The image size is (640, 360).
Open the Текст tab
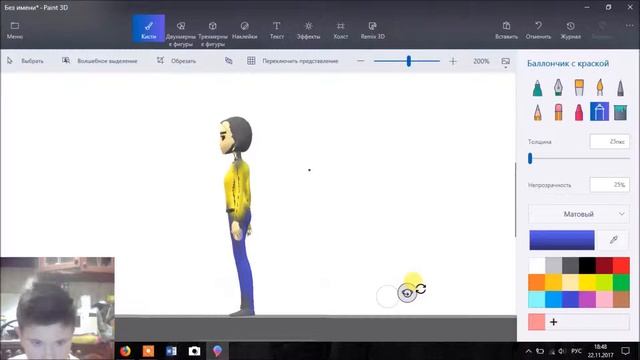coord(276,30)
